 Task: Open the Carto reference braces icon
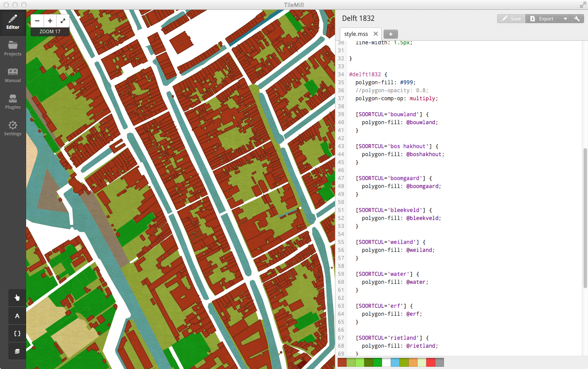click(x=17, y=333)
